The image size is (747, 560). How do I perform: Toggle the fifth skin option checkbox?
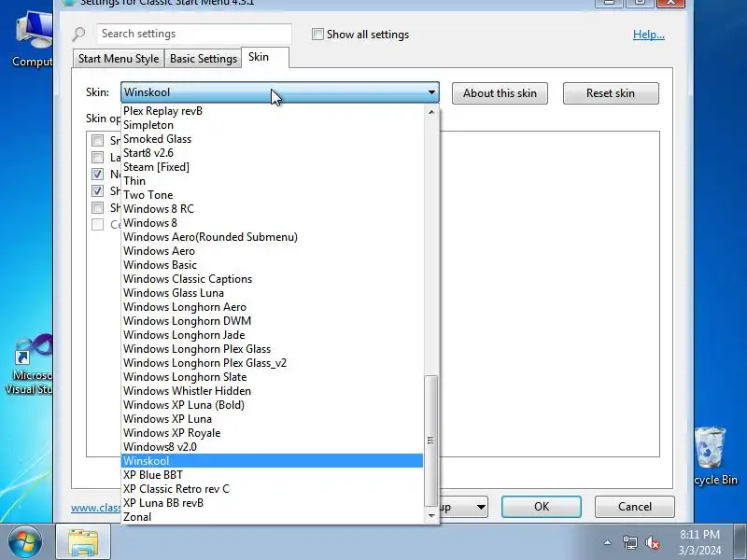pyautogui.click(x=98, y=207)
